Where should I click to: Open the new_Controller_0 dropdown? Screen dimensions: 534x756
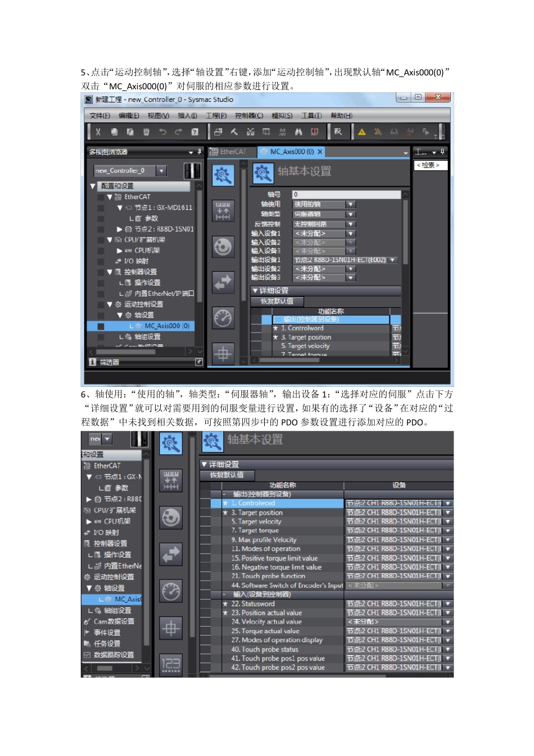pos(161,170)
